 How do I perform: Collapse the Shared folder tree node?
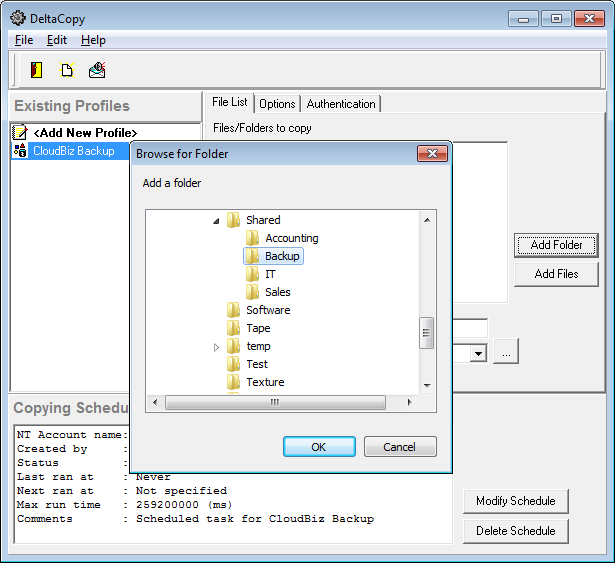click(x=216, y=220)
